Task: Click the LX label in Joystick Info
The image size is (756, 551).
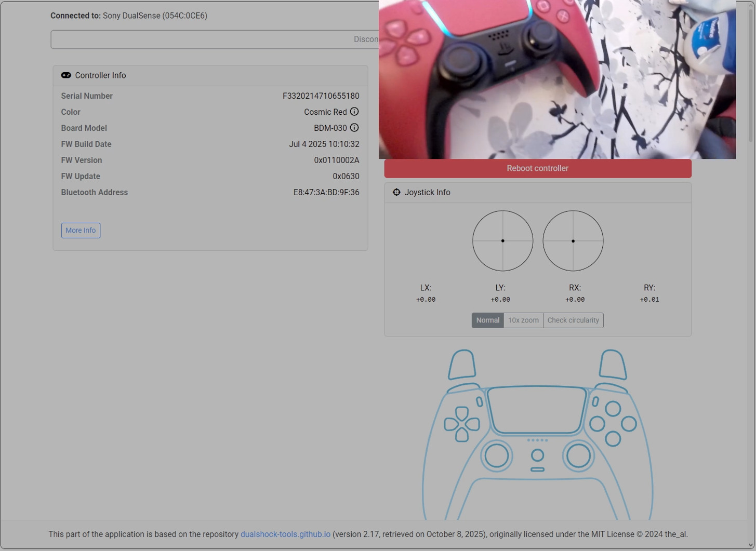Action: (426, 288)
